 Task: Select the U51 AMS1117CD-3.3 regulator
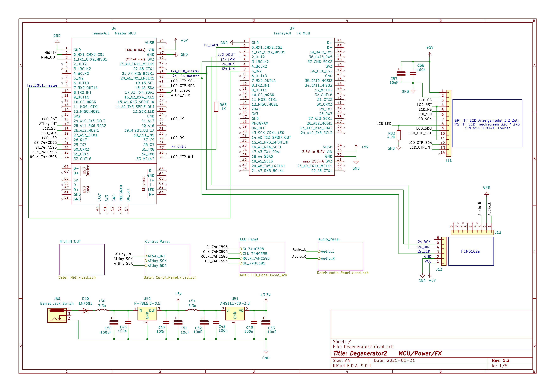click(x=235, y=313)
